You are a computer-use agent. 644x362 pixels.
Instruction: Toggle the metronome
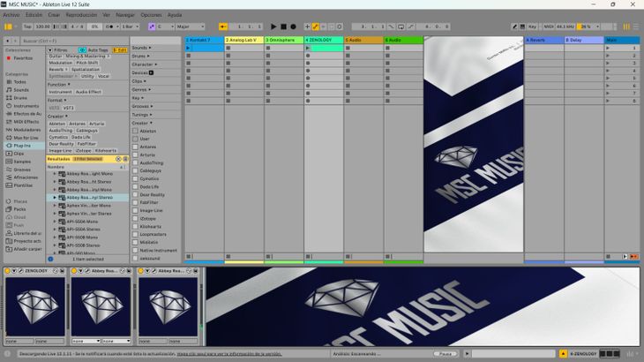pyautogui.click(x=110, y=26)
